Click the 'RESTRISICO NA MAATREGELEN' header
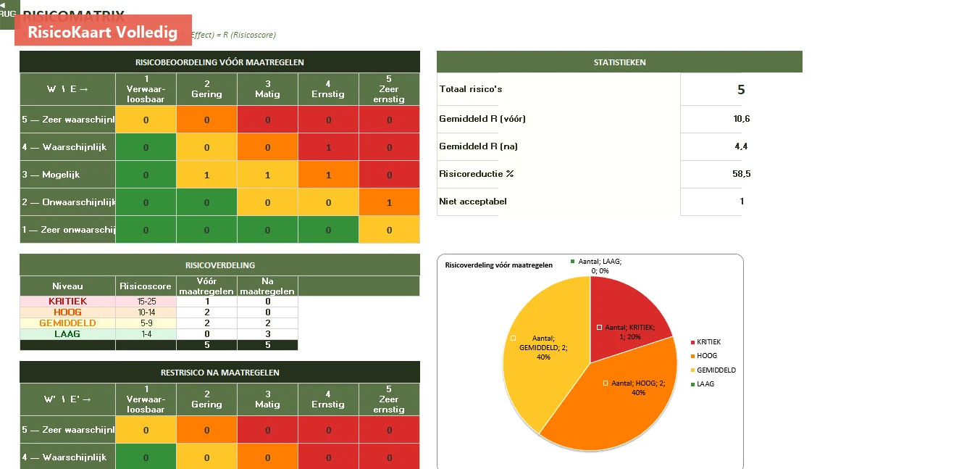The image size is (980, 469). pos(219,373)
